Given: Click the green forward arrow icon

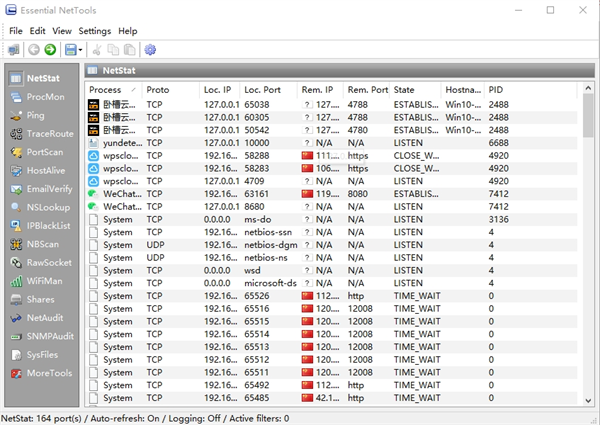Looking at the screenshot, I should 50,49.
